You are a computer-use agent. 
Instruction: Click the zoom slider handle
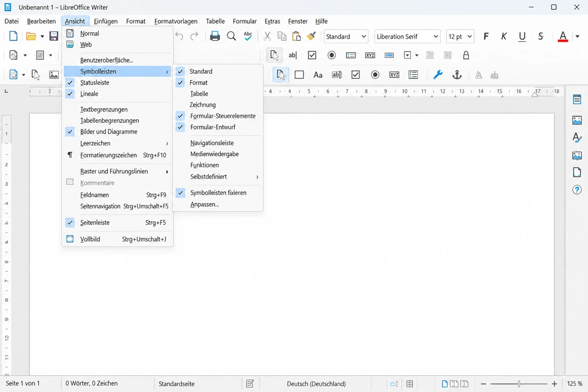point(518,384)
